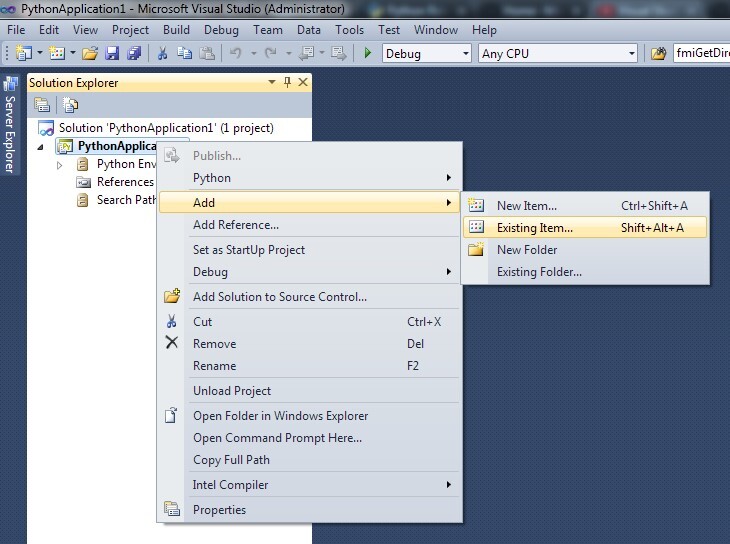Open the Build menu
The width and height of the screenshot is (730, 544).
coord(176,30)
